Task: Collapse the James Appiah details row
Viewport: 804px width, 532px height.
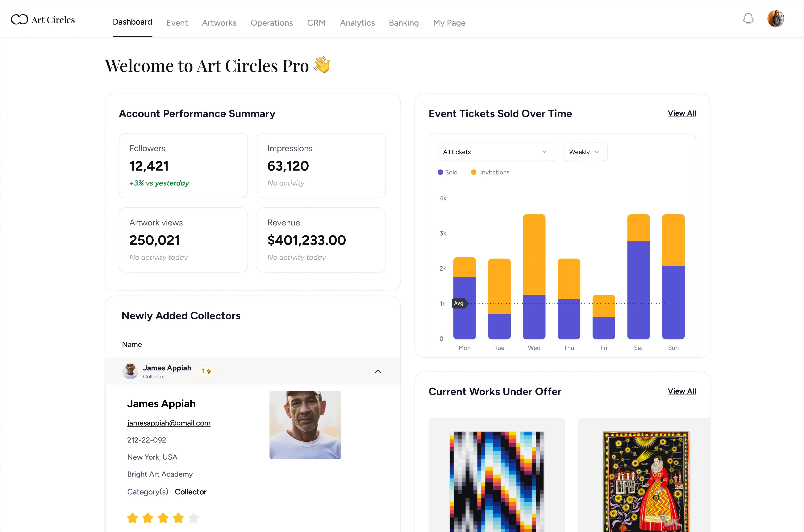Action: 377,371
